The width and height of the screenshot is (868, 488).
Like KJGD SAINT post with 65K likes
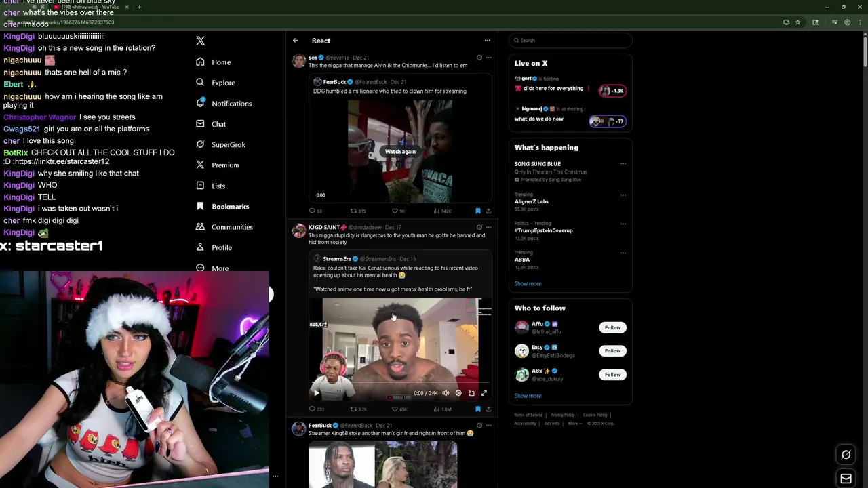[399, 409]
